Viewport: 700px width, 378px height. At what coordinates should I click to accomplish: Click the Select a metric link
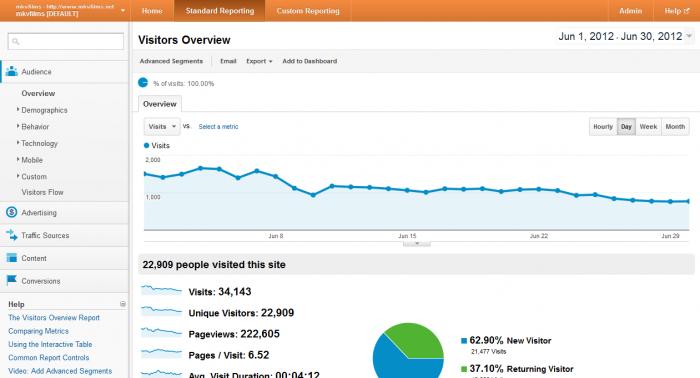218,127
